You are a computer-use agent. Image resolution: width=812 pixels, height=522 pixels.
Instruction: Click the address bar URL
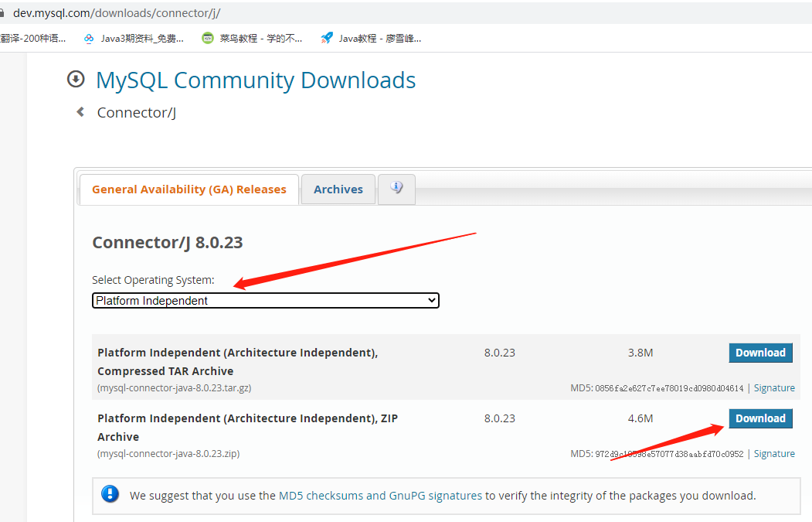[x=117, y=13]
